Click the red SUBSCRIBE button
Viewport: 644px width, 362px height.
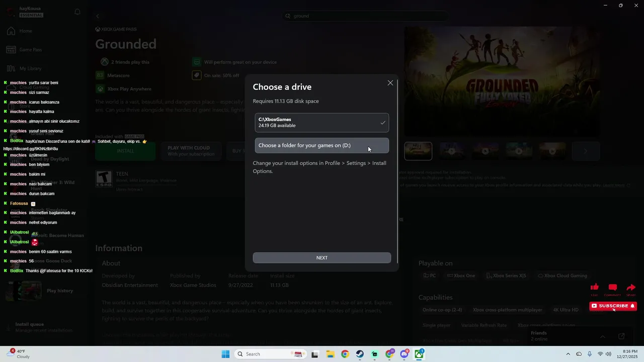click(613, 306)
